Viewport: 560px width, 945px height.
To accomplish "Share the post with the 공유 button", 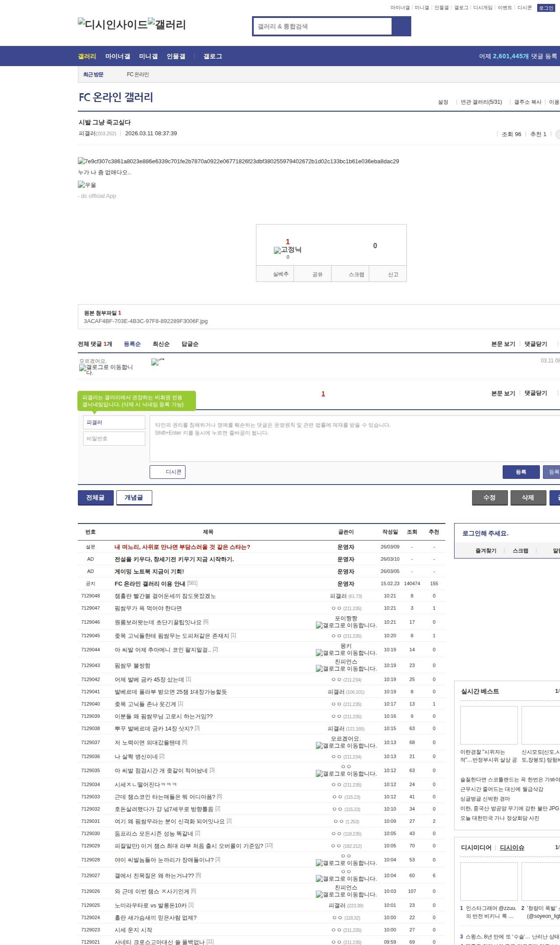I will [317, 274].
